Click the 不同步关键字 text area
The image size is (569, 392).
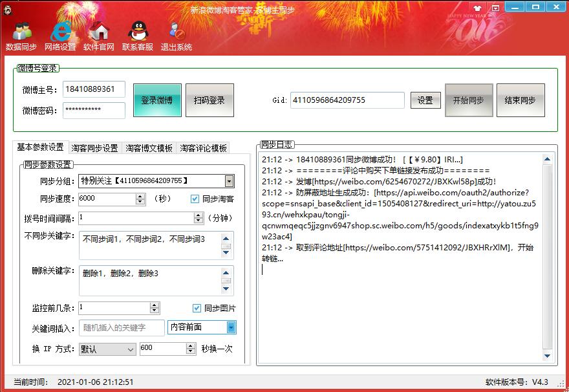[x=149, y=245]
